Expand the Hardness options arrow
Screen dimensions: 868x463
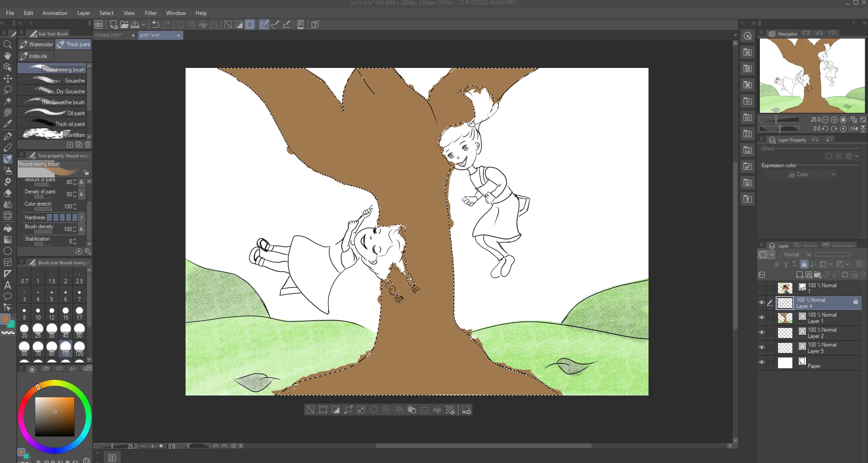81,217
